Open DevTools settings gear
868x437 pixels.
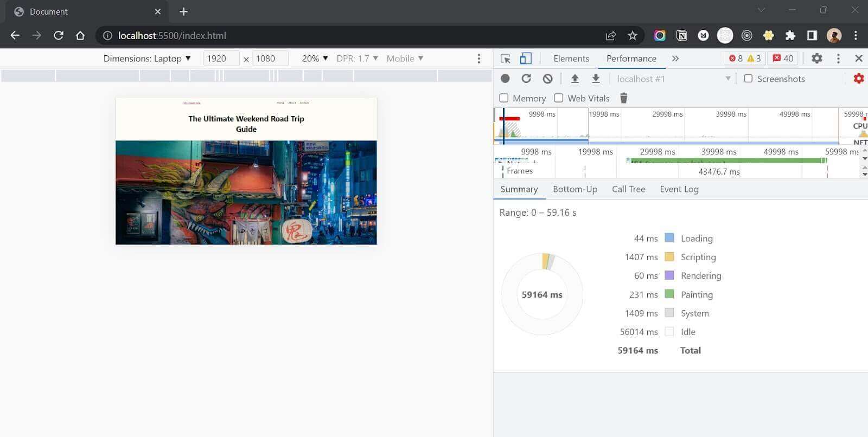(x=816, y=59)
